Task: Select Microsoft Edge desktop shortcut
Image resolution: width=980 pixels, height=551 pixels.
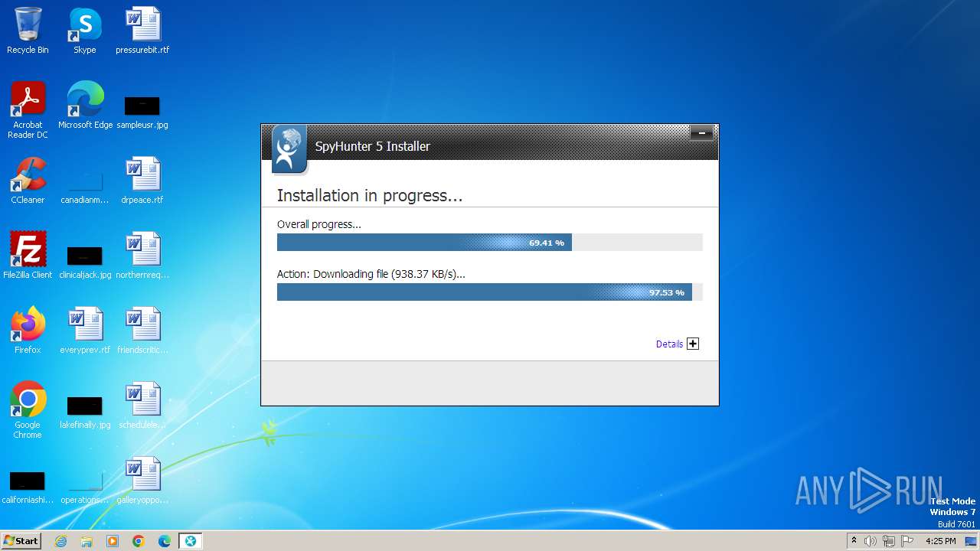Action: click(x=85, y=106)
